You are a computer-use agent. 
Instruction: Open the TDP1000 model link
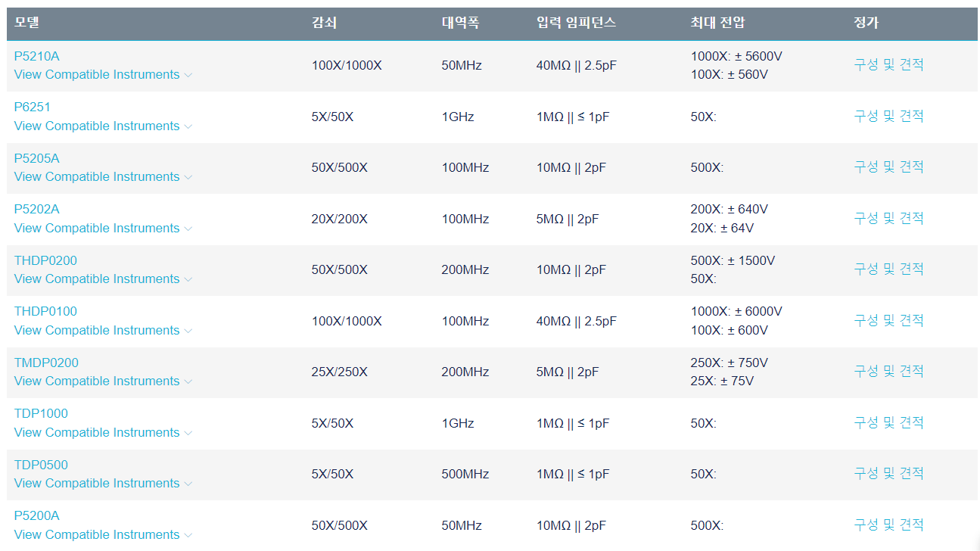41,413
